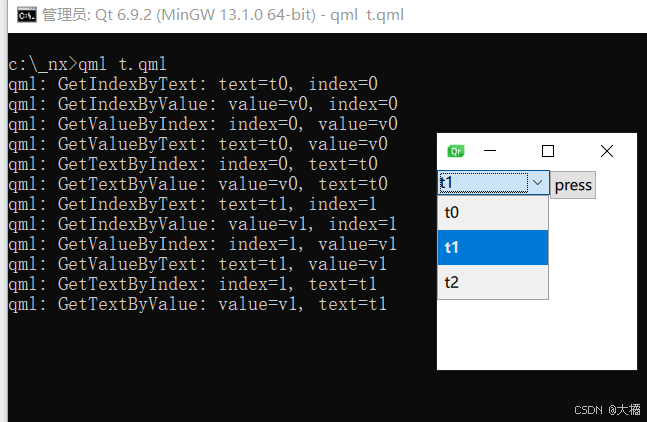Maximize the small Qt window

(x=548, y=151)
